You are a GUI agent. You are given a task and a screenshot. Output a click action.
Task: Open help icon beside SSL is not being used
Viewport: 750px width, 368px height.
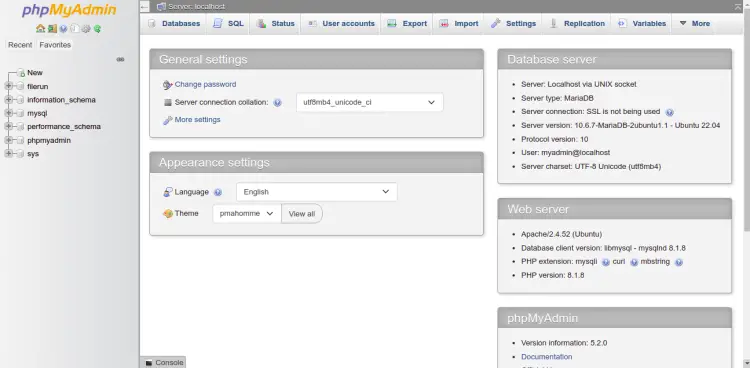point(670,112)
